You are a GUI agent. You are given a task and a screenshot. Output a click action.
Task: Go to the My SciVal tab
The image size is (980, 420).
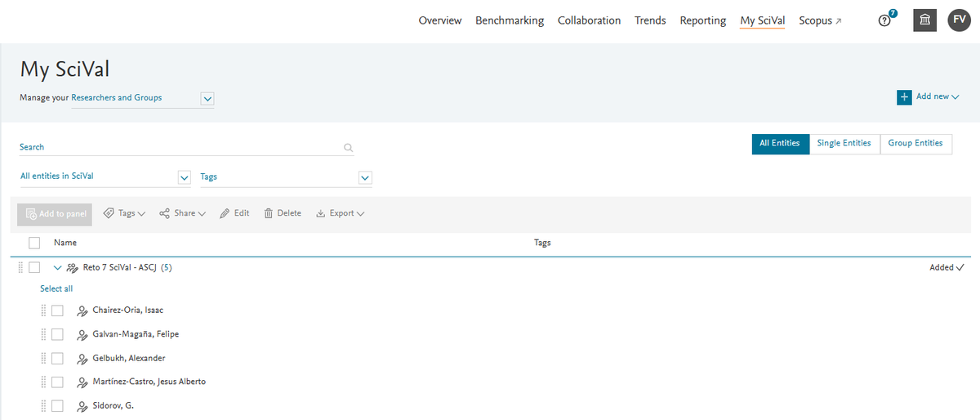(762, 20)
